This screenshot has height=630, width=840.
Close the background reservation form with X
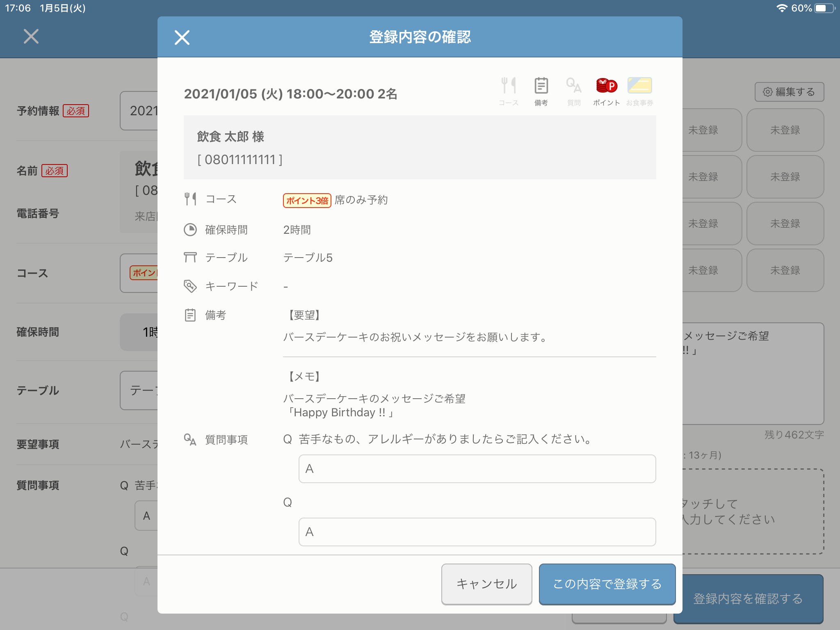tap(31, 37)
